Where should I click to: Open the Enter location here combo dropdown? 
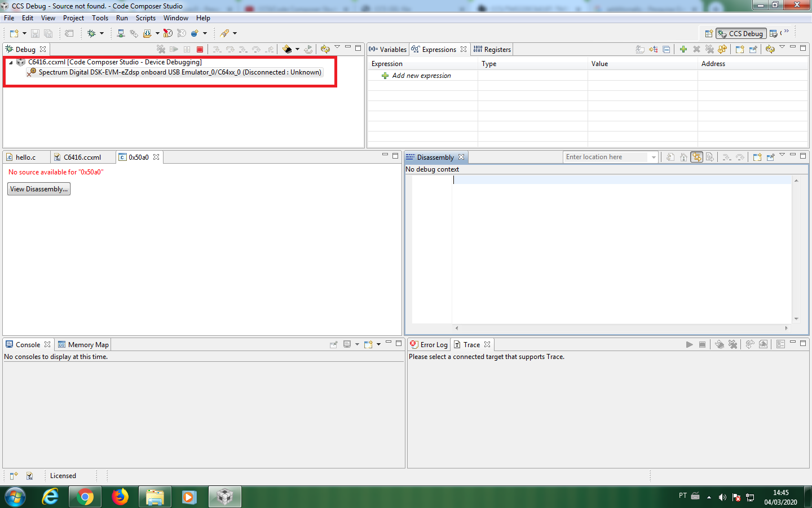coord(654,157)
